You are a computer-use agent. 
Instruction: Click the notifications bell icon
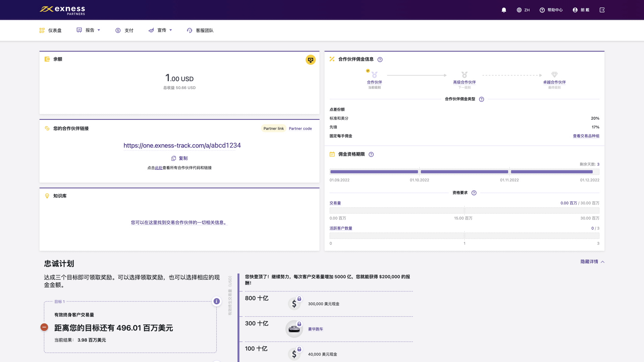coord(504,10)
